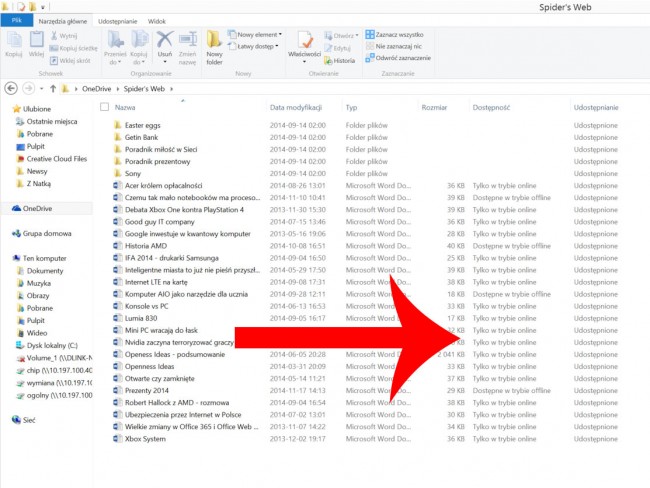Open the Plik file tab

(17, 20)
